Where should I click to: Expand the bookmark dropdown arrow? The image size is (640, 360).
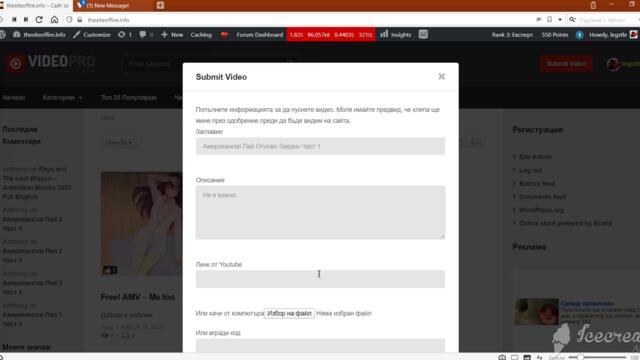tap(560, 20)
